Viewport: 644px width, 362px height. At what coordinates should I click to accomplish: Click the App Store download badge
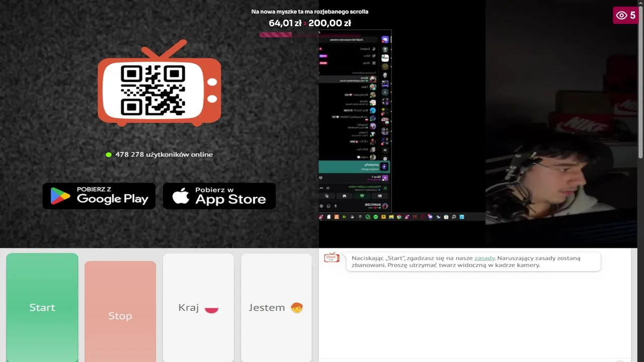(x=219, y=196)
